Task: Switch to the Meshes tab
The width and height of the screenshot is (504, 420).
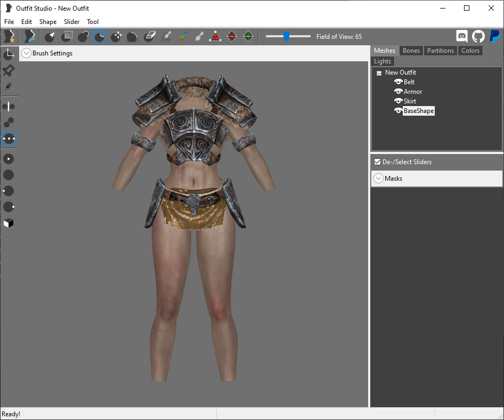Action: 385,51
